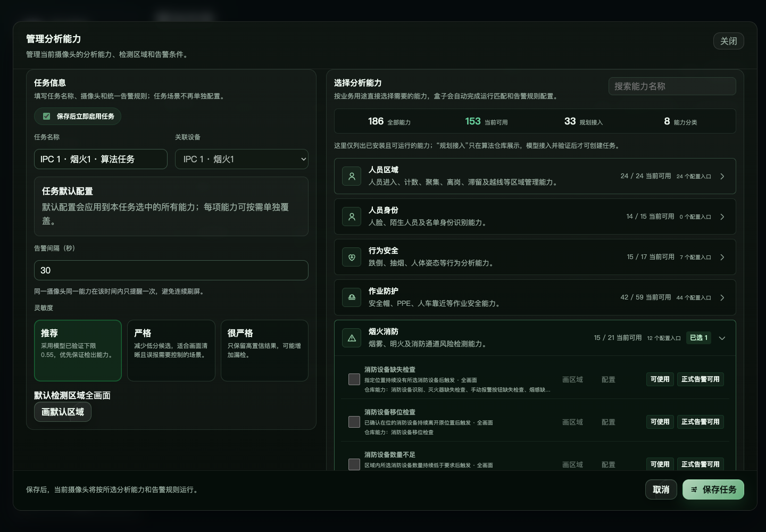Viewport: 766px width, 532px height.
Task: Click 15 / 21 当前可用 in 烟火消防
Action: 618,338
